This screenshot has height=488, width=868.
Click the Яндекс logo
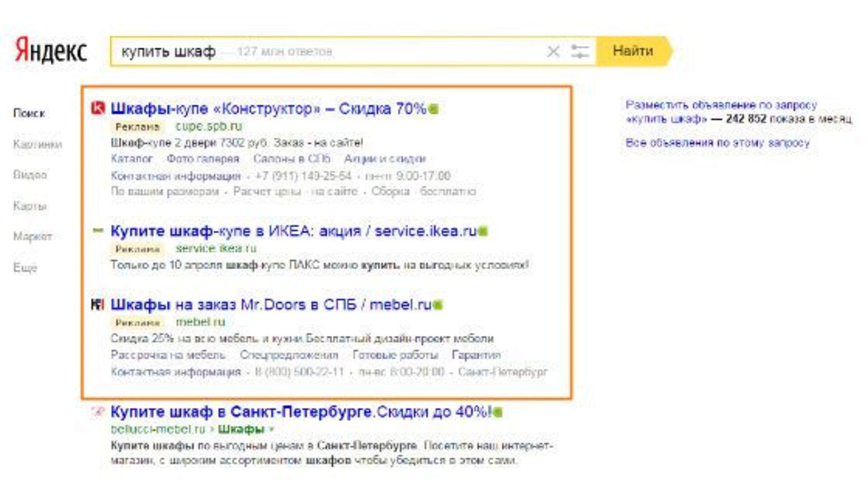tap(51, 51)
